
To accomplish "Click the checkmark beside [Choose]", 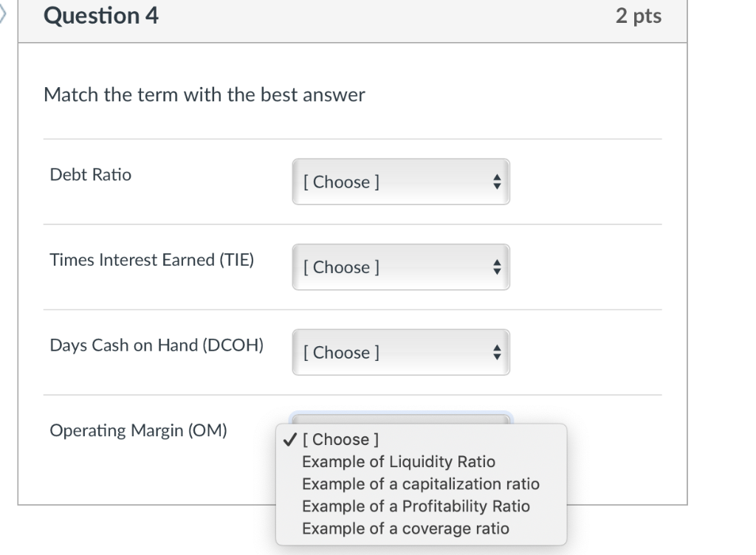I will point(289,439).
